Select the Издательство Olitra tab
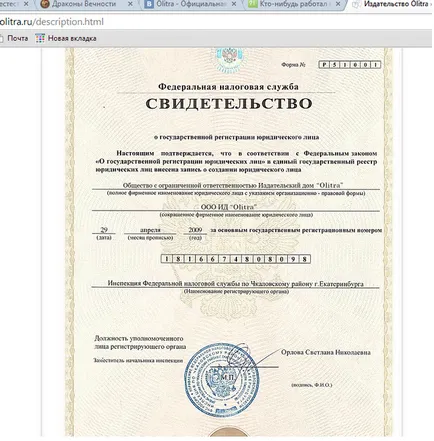The image size is (434, 441). [392, 4]
